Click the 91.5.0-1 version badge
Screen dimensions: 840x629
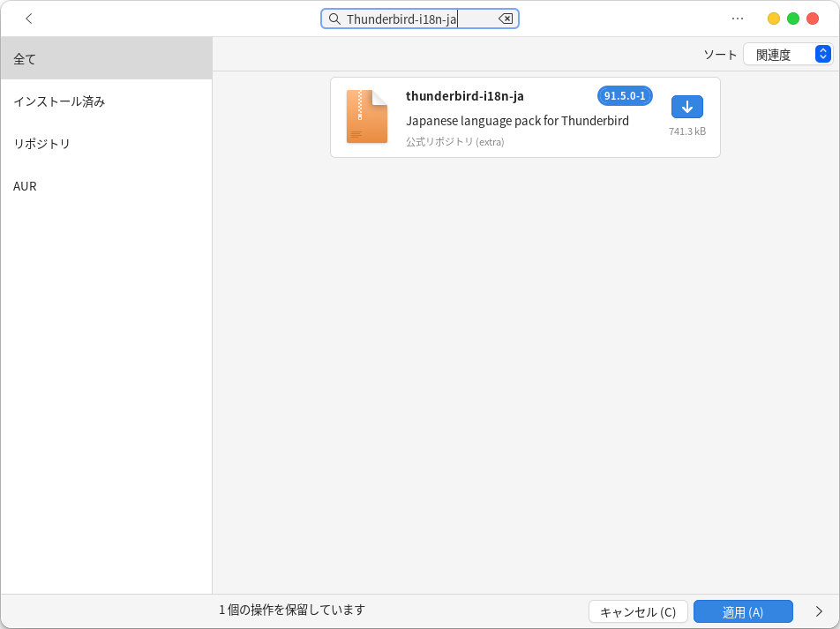[x=625, y=96]
